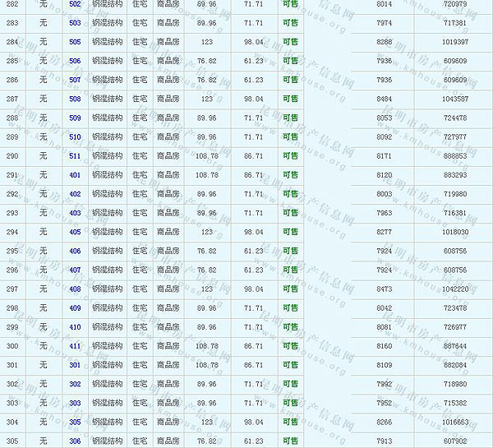Click room 301 link
This screenshot has width=493, height=448.
[x=75, y=365]
